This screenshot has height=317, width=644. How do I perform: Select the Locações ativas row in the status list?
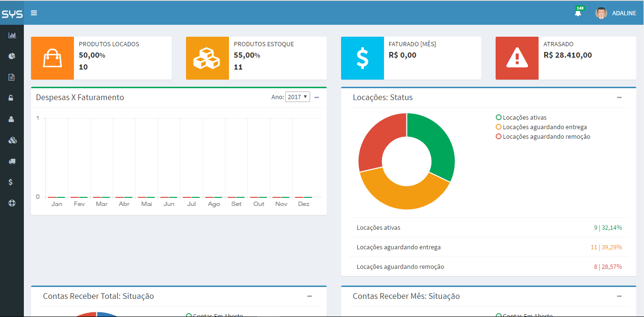[489, 227]
